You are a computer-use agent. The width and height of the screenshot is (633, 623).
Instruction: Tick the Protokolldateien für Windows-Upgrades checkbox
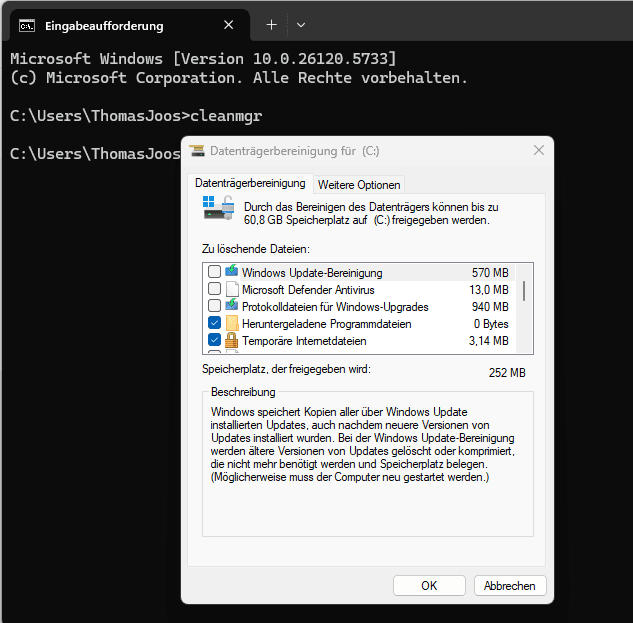[x=214, y=306]
